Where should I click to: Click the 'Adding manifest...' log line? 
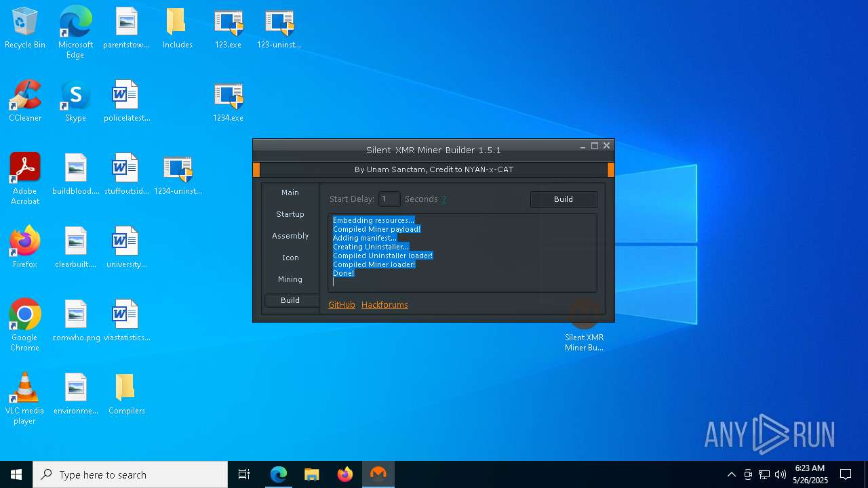[x=365, y=238]
